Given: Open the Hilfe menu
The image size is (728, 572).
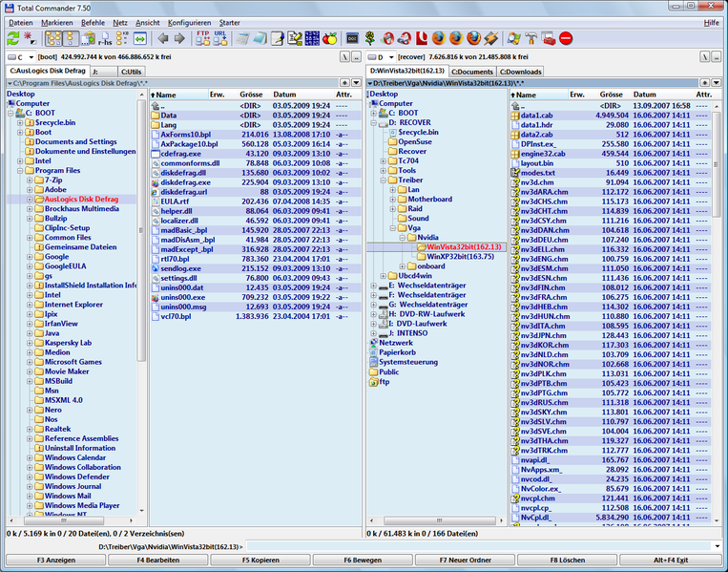Looking at the screenshot, I should [711, 23].
